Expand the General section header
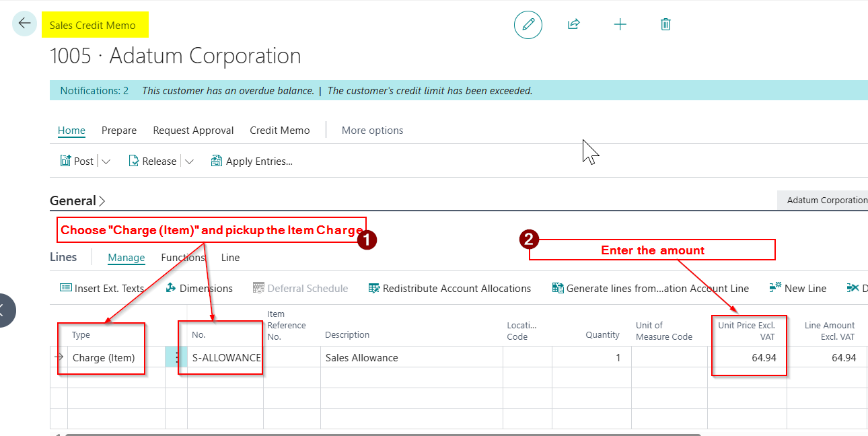The width and height of the screenshot is (868, 436). coord(77,201)
